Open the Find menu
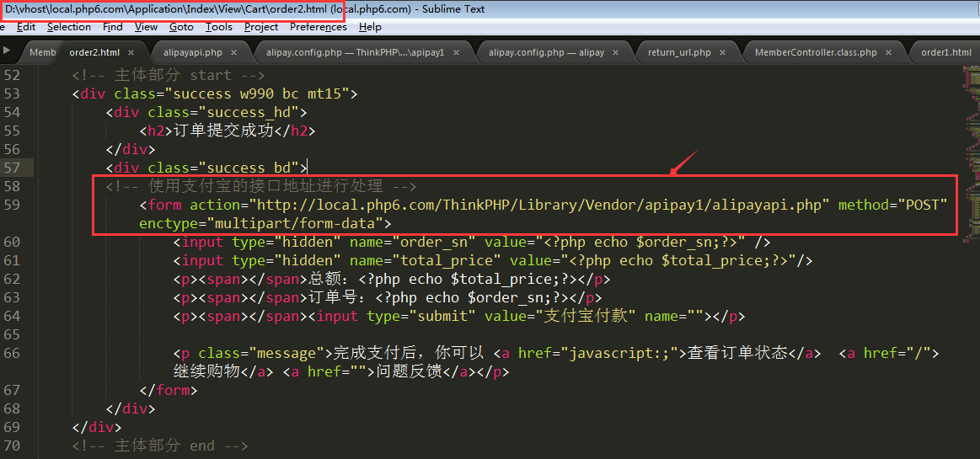This screenshot has height=459, width=980. pos(113,27)
